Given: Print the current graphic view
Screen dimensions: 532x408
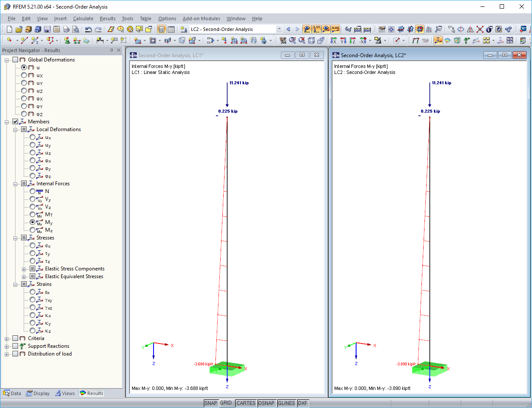Looking at the screenshot, I should click(x=66, y=29).
